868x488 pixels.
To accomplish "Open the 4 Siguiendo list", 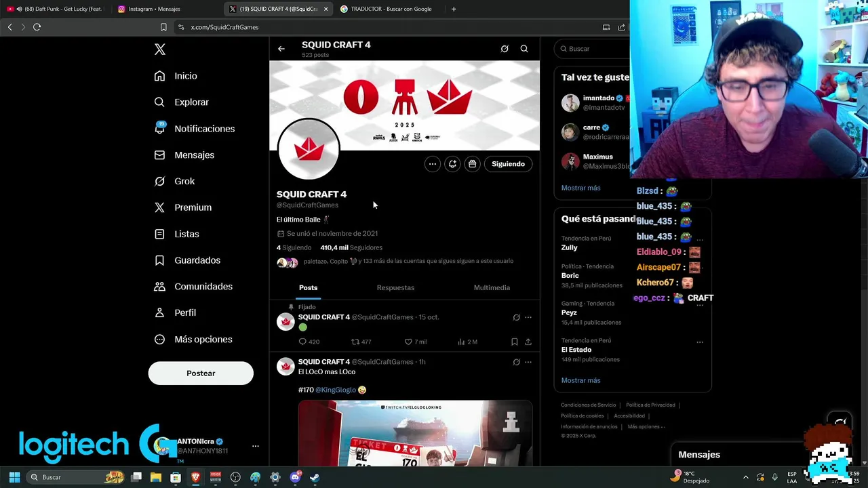I will click(294, 247).
